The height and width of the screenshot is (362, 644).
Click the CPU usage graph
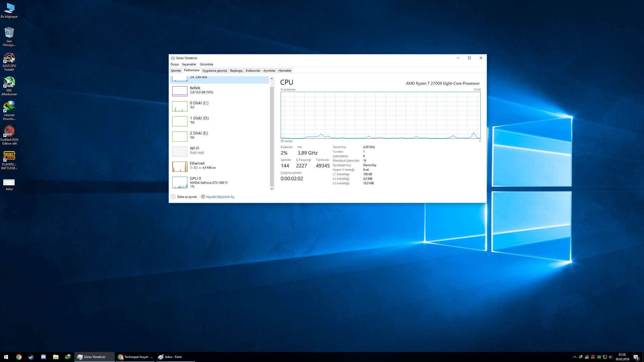click(381, 115)
